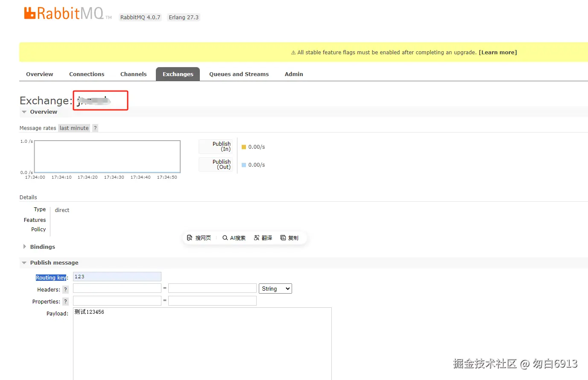Open the Connections tab
Screen dimensions: 588x380
click(x=87, y=74)
